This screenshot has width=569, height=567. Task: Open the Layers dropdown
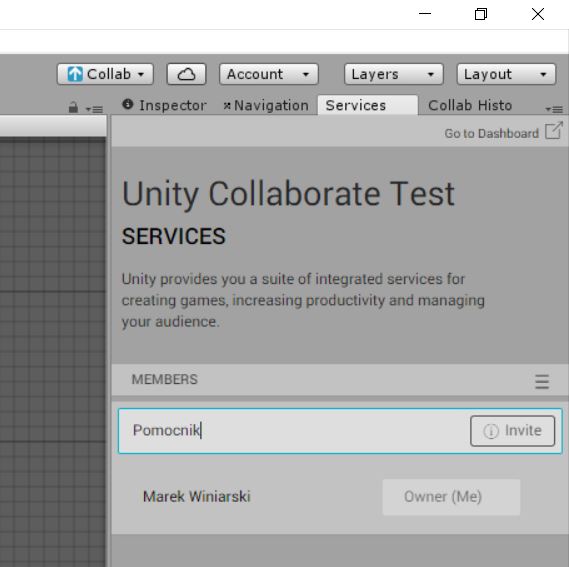(x=393, y=74)
